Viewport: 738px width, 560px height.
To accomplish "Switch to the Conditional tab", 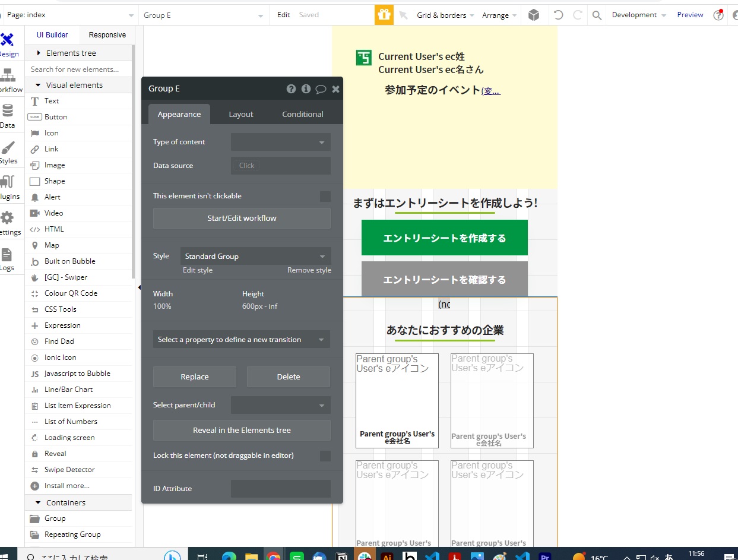I will (x=302, y=114).
